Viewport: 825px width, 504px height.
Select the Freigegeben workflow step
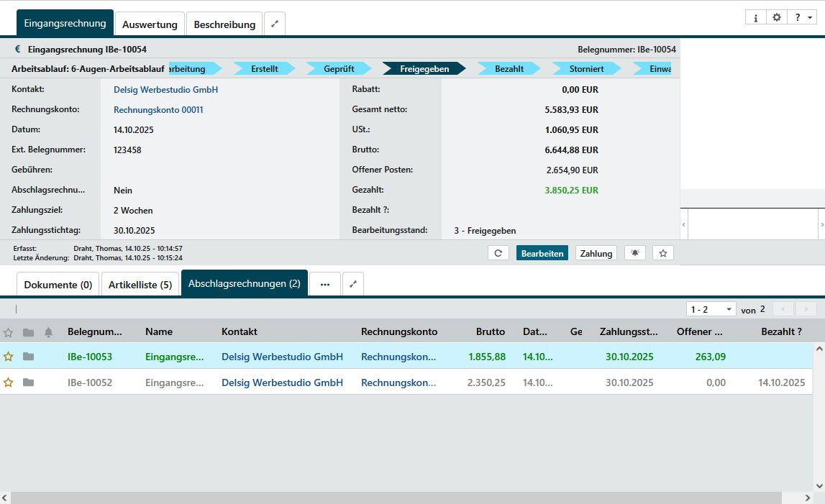click(424, 69)
